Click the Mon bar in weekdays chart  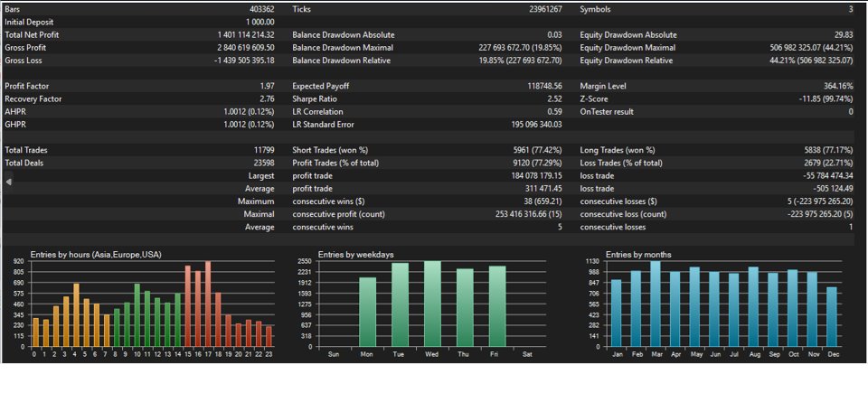[x=368, y=313]
